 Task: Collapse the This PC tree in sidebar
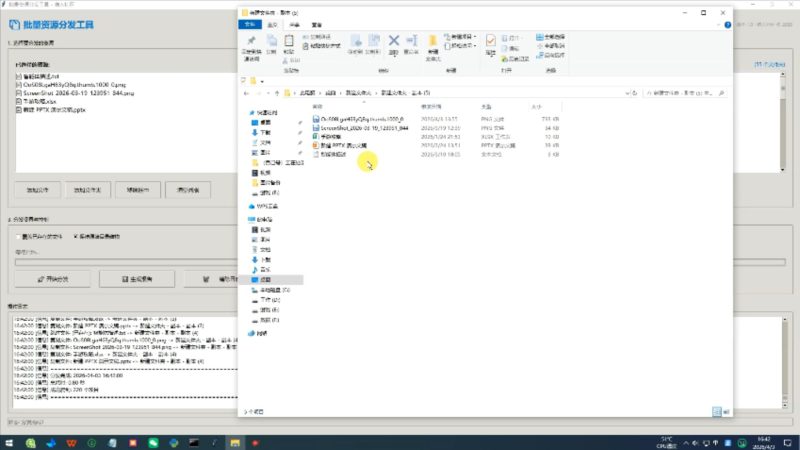[x=247, y=219]
